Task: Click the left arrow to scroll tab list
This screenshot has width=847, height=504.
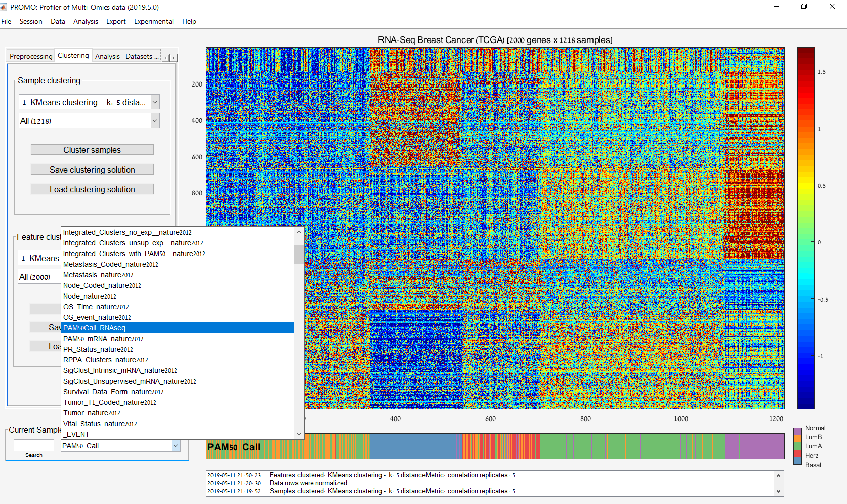Action: 165,57
